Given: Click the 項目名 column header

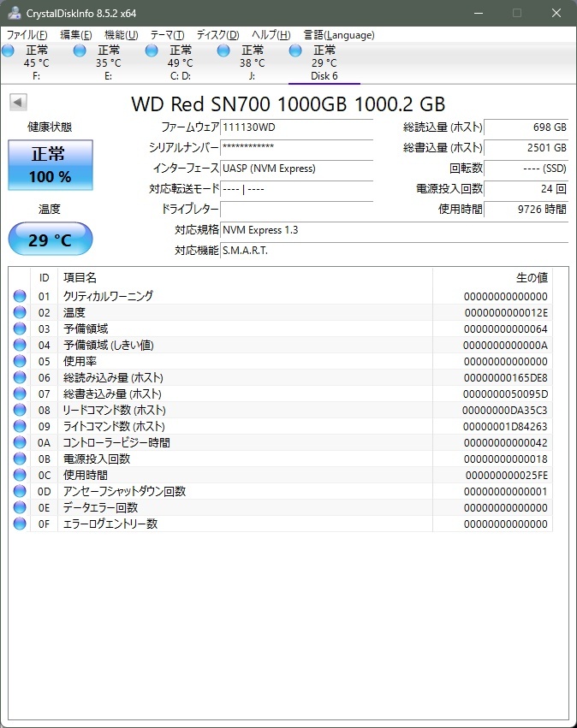Looking at the screenshot, I should pos(246,278).
